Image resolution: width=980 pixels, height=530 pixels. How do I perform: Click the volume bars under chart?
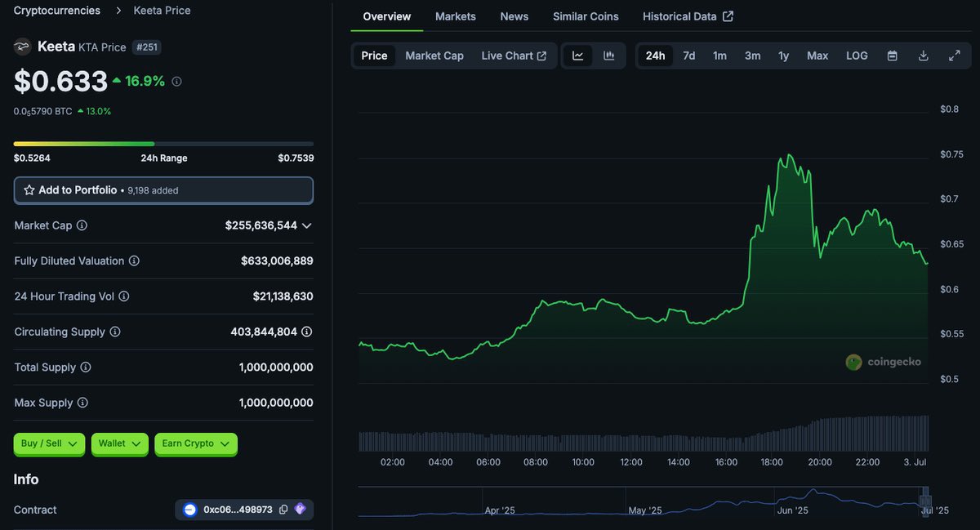coord(644,434)
